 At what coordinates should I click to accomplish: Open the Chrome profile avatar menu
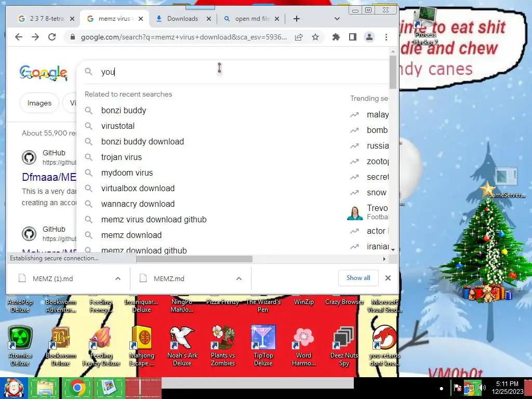pyautogui.click(x=369, y=37)
